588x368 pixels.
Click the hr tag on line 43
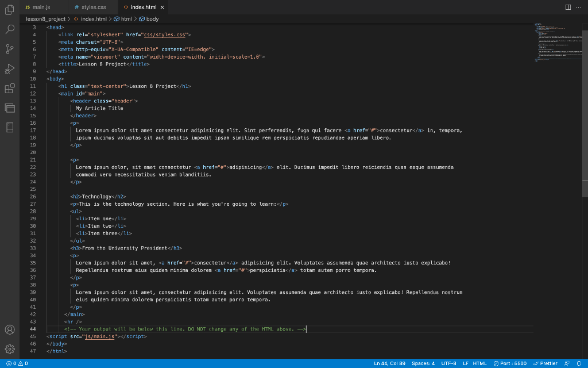point(73,322)
